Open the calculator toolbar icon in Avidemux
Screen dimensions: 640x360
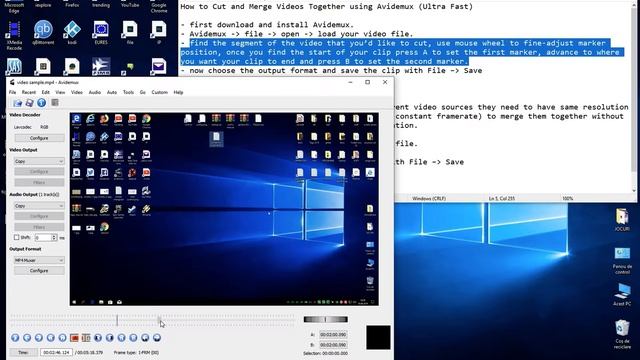point(55,103)
